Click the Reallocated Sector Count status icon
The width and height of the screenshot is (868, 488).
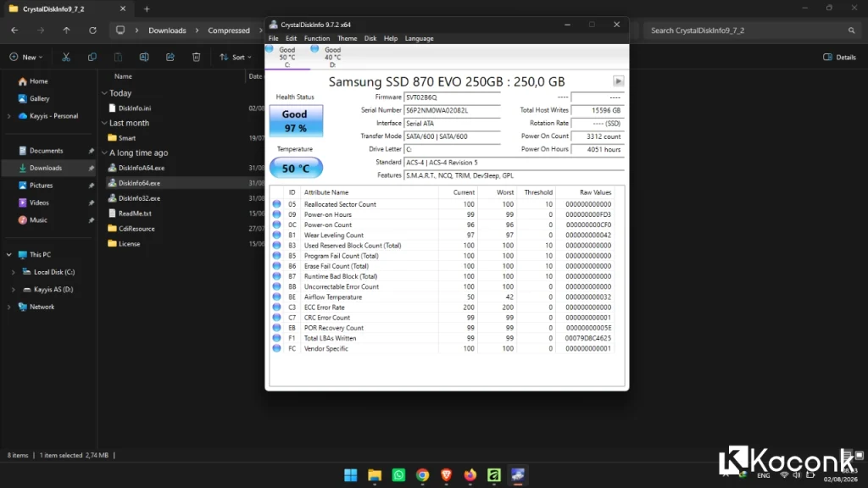click(x=277, y=204)
